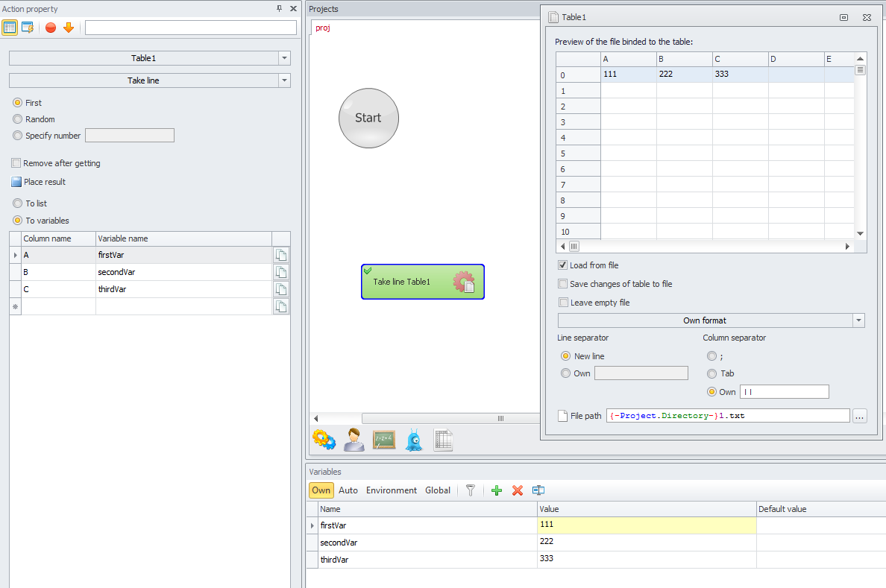Select the Specify number radio option
Viewport: 886px width, 588px height.
(17, 136)
